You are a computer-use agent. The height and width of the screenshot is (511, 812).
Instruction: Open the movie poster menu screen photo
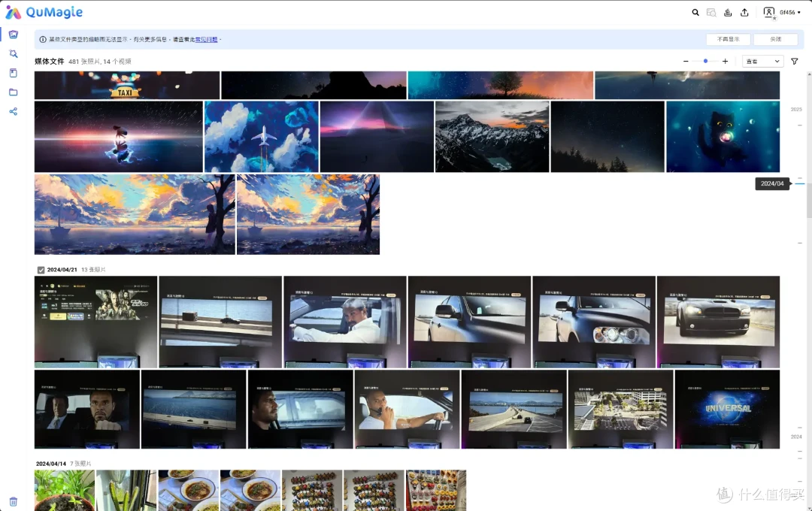(95, 322)
